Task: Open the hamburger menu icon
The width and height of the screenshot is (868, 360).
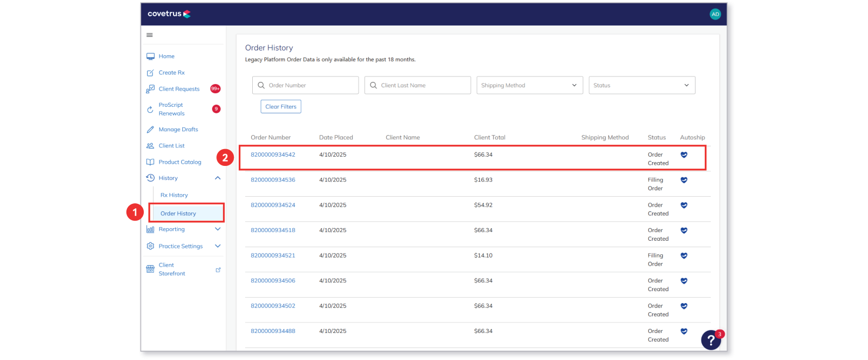Action: click(150, 35)
